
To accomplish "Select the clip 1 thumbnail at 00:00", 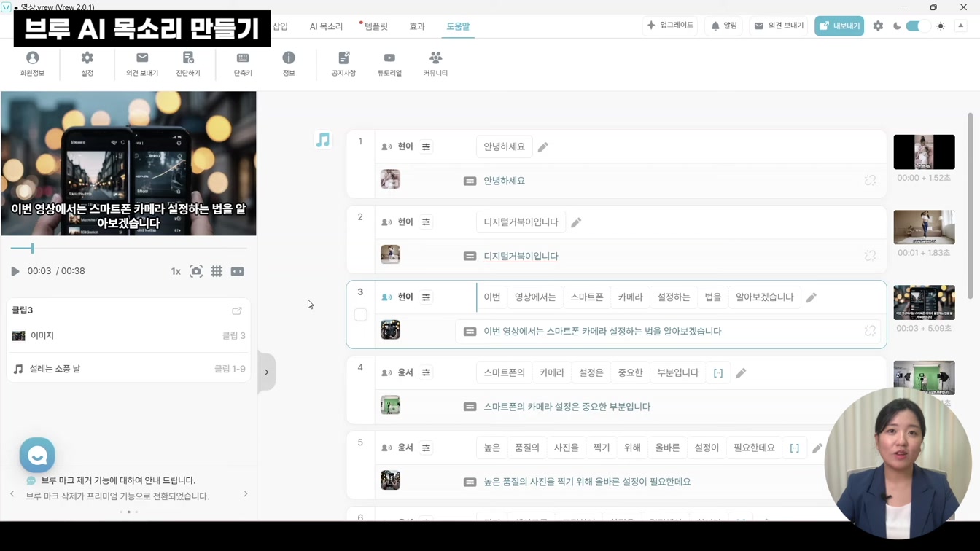I will click(x=924, y=152).
